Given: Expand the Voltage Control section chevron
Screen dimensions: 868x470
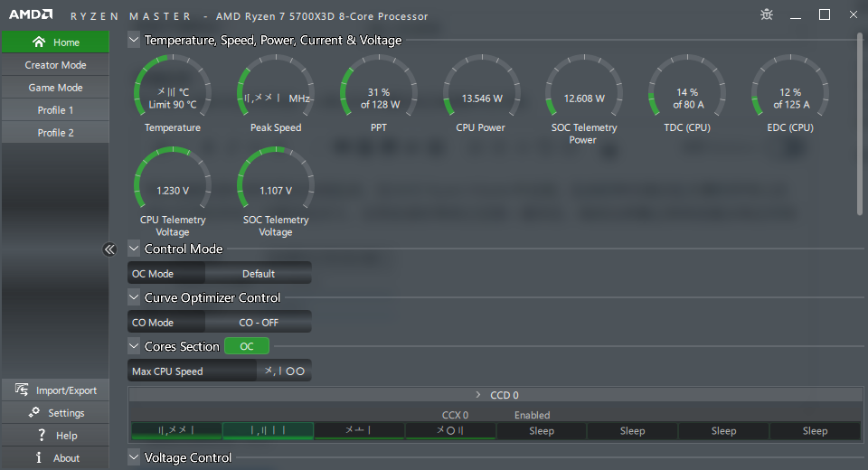Looking at the screenshot, I should 134,457.
